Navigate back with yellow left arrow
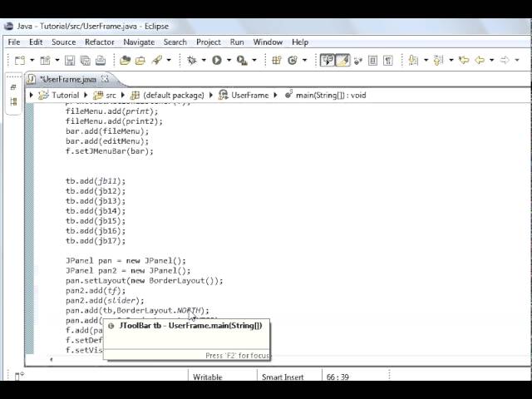The width and height of the screenshot is (532, 399). point(480,61)
